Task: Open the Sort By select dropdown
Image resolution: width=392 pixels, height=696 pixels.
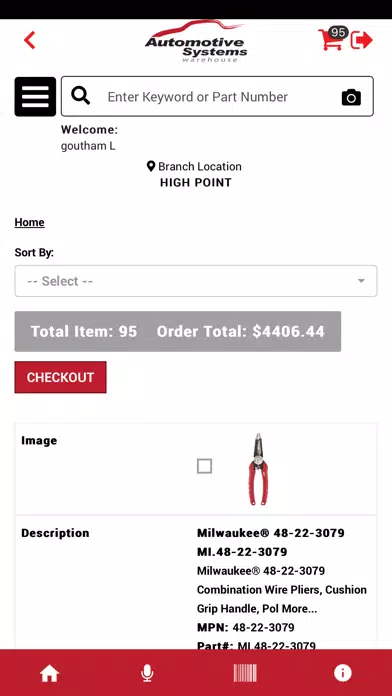Action: pos(196,281)
